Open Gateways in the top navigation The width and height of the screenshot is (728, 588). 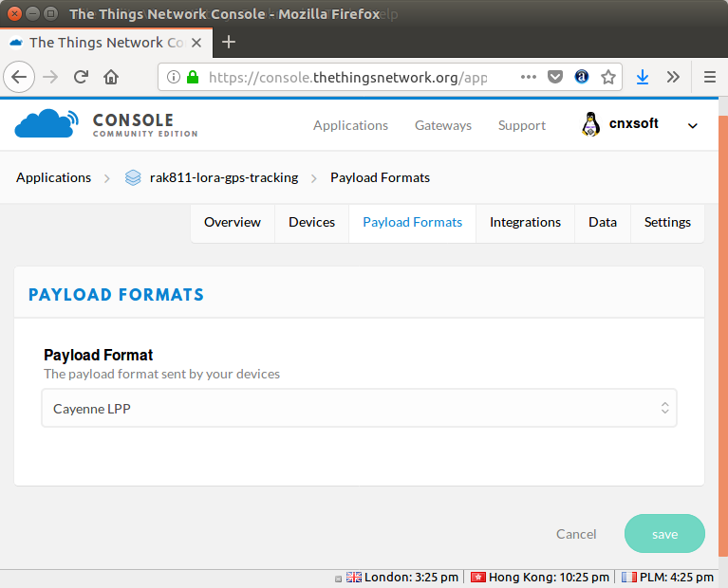[x=443, y=125]
